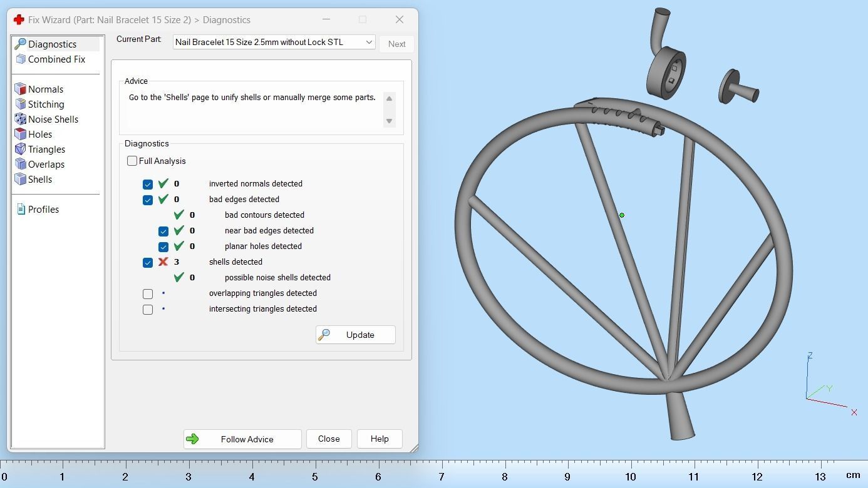Image resolution: width=868 pixels, height=488 pixels.
Task: Click the Triangles page icon
Action: [20, 149]
